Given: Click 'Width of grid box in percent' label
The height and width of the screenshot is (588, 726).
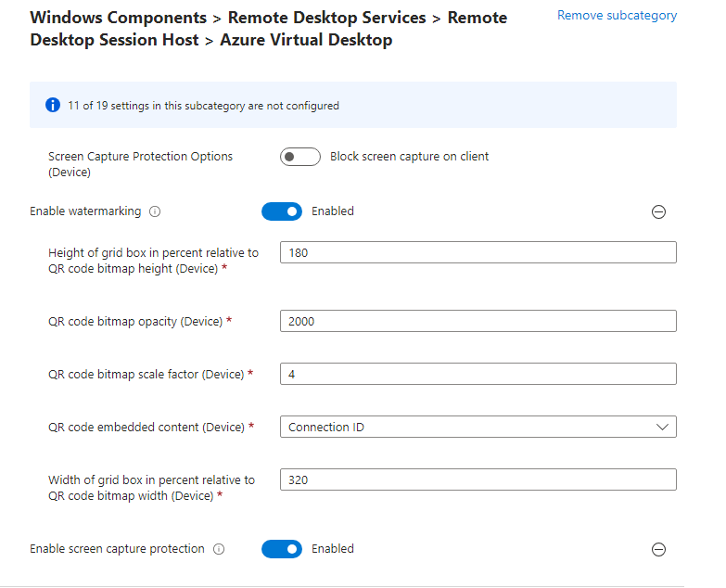Looking at the screenshot, I should 151,488.
